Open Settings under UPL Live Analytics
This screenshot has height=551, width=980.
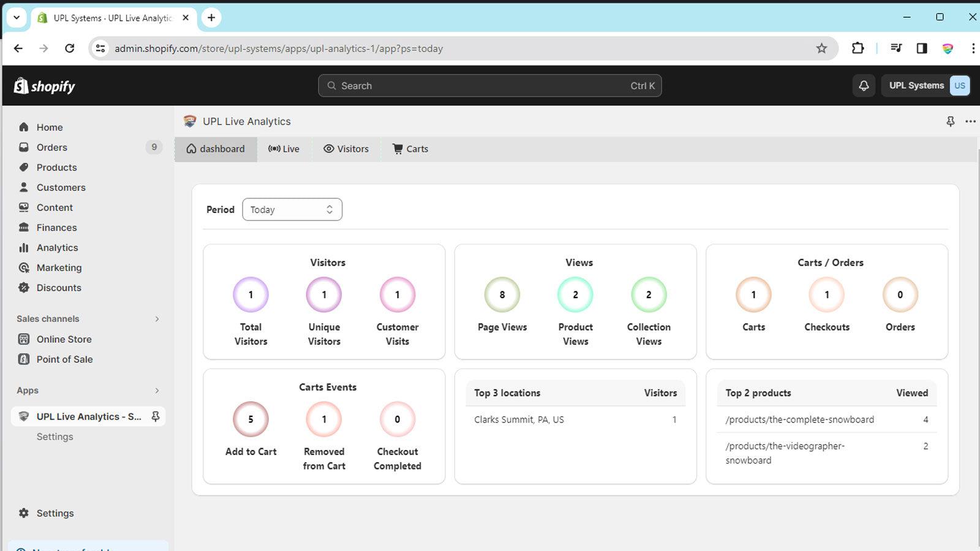[55, 437]
